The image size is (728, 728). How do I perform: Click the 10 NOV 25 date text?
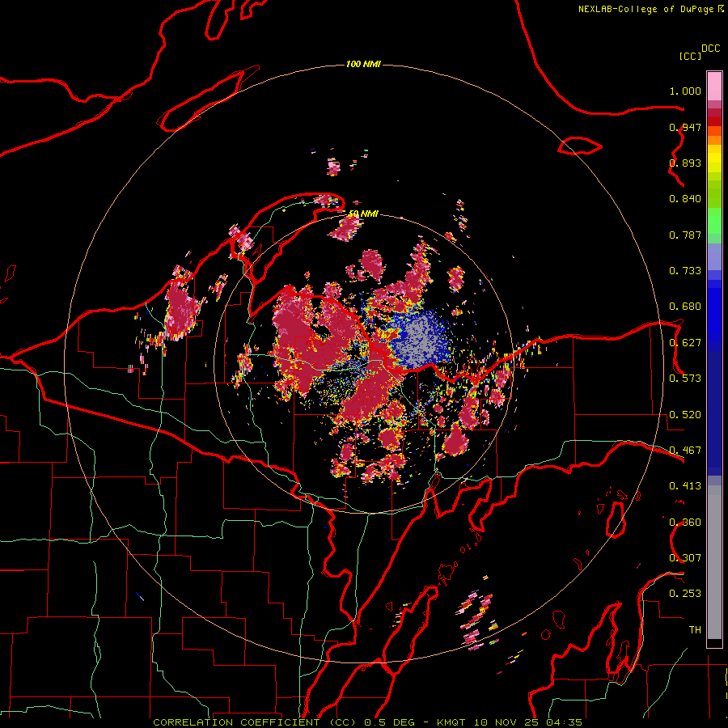[506, 722]
